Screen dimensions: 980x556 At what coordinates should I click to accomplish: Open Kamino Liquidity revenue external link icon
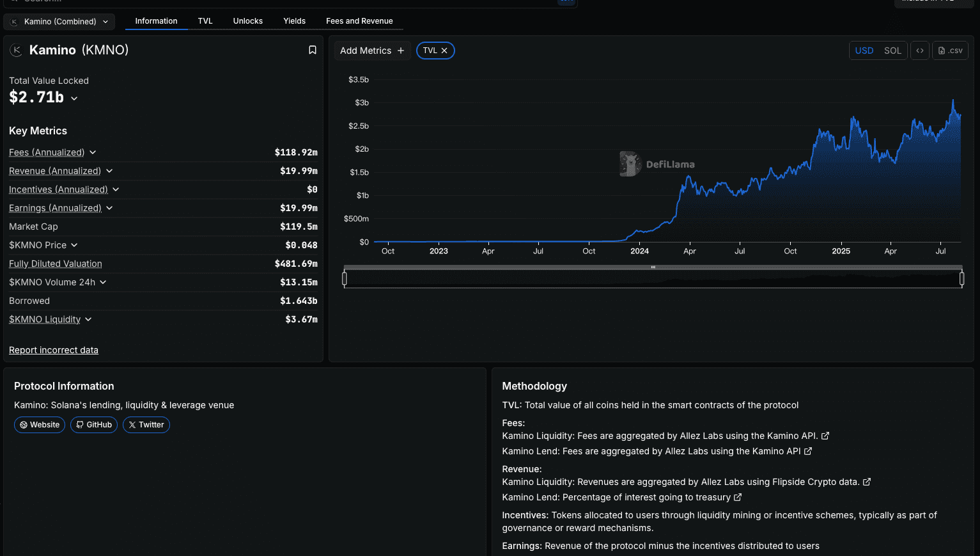point(867,482)
